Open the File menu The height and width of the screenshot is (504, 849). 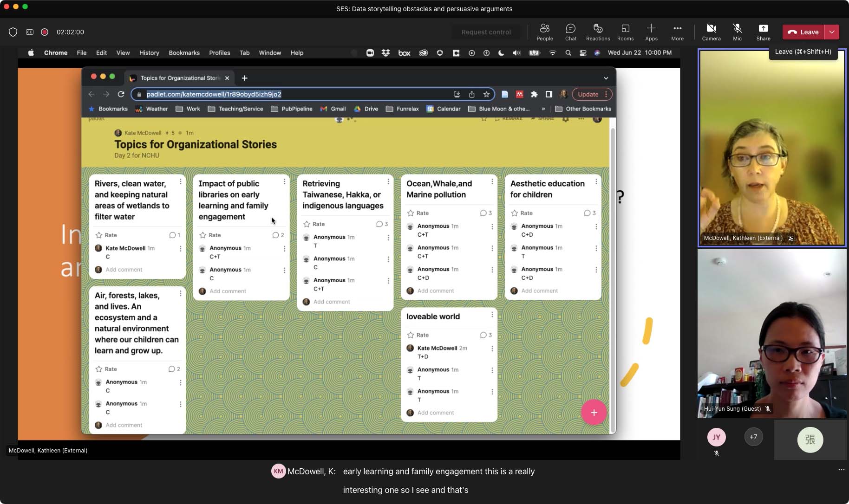tap(82, 53)
